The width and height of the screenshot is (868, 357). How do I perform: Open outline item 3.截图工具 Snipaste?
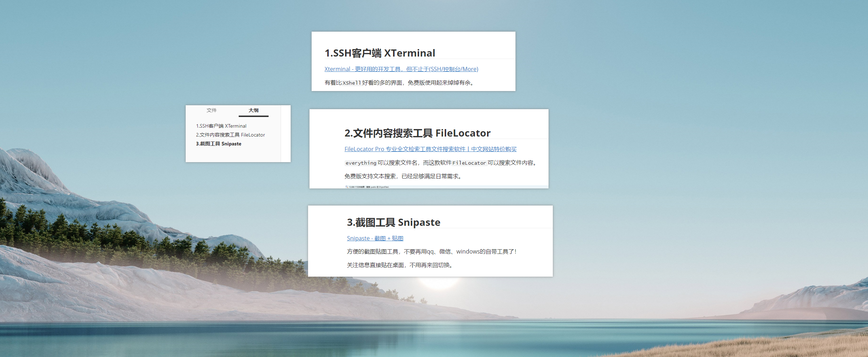click(x=219, y=144)
